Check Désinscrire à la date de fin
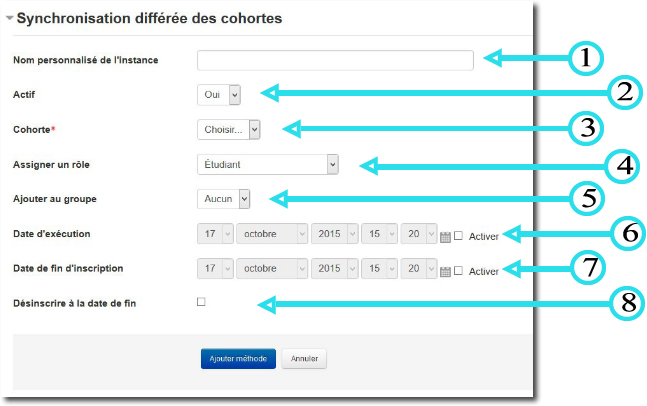The width and height of the screenshot is (647, 406). coord(202,301)
